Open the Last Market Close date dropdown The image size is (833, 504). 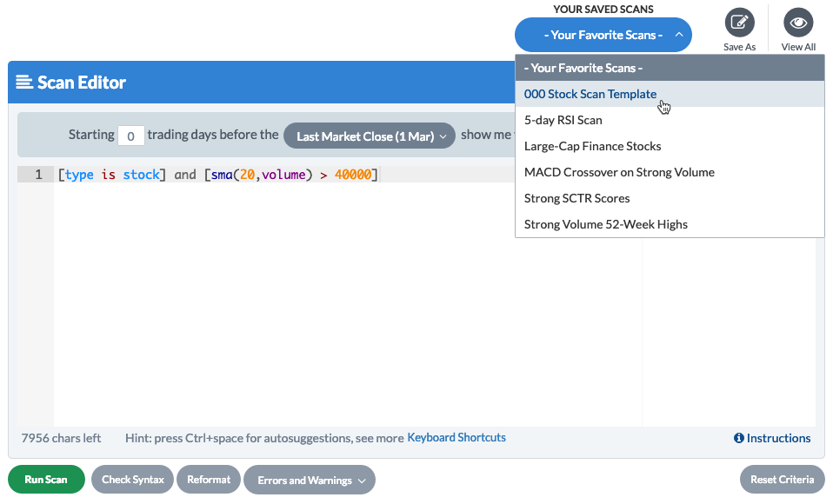pos(370,136)
